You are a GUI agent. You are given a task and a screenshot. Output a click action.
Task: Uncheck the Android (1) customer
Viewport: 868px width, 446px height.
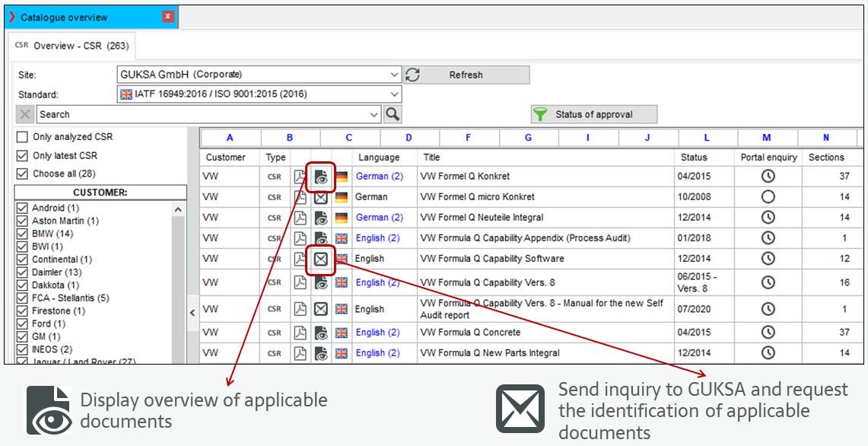tap(23, 209)
